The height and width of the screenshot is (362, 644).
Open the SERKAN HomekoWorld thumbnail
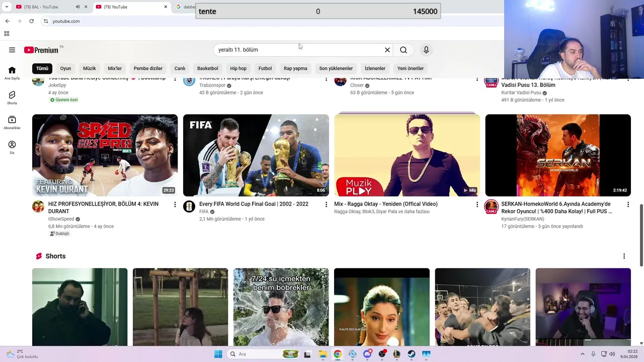coord(558,155)
